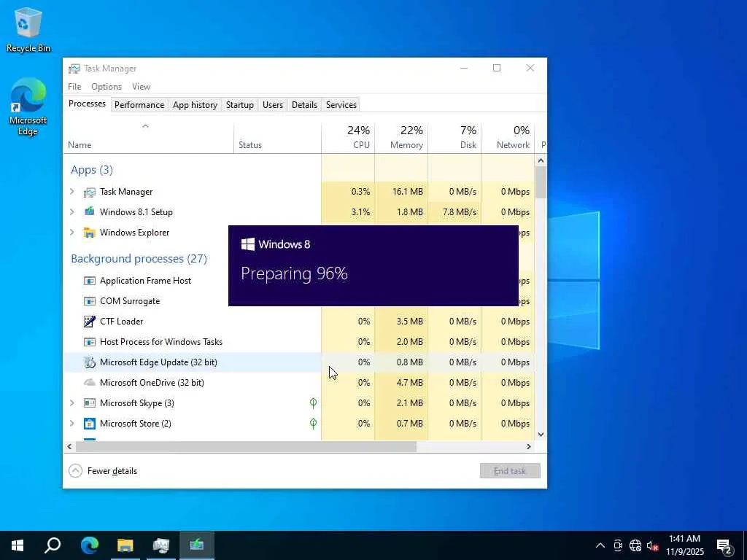Open the File menu
Image resolution: width=747 pixels, height=560 pixels.
coord(74,87)
